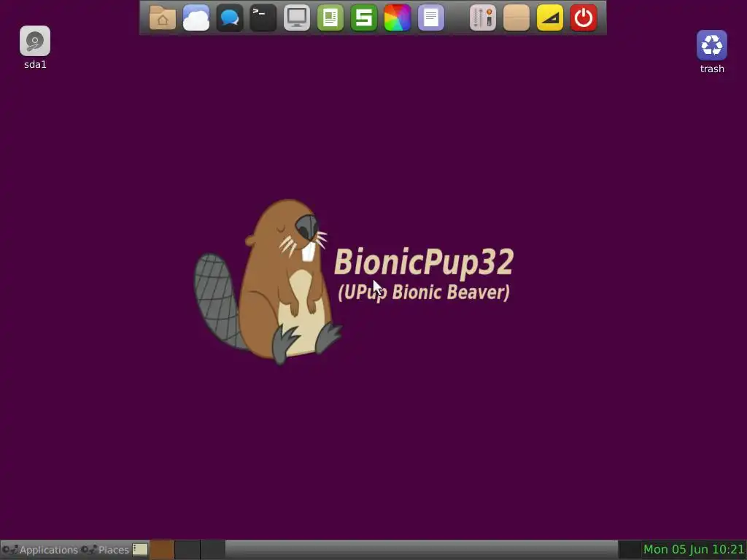Open the Applications menu in taskbar
Image resolution: width=747 pixels, height=560 pixels.
click(x=40, y=550)
